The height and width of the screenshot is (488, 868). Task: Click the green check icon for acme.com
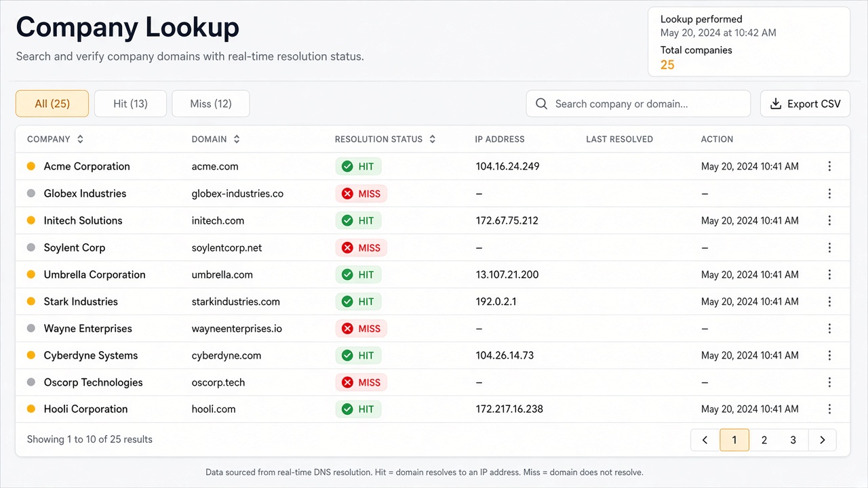[x=347, y=166]
